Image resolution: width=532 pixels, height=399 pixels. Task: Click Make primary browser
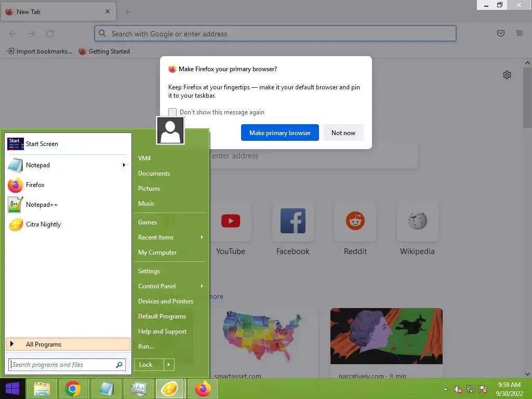tap(280, 132)
